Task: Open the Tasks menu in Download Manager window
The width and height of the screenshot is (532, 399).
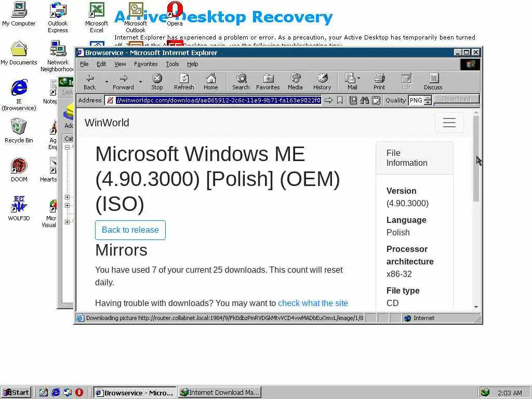Action: click(68, 92)
